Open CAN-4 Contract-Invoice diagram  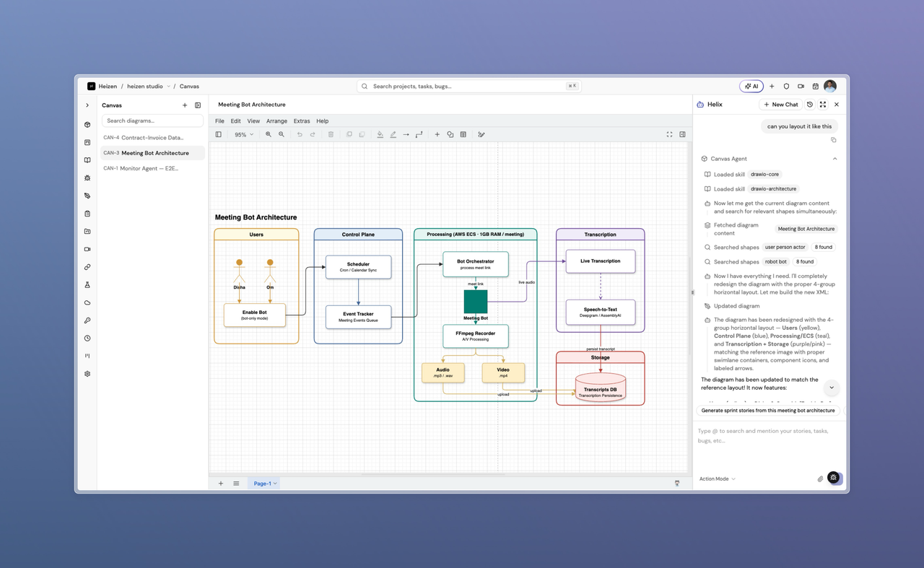(152, 137)
